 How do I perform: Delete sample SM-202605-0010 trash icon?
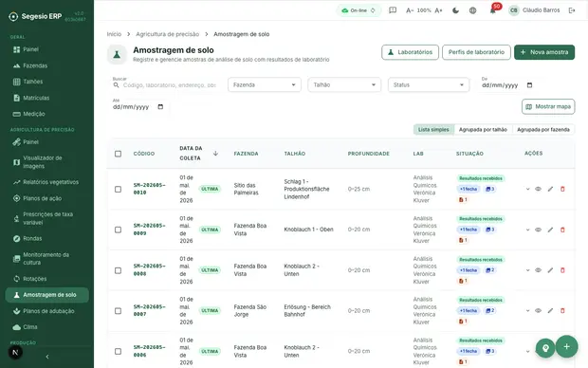tap(562, 189)
